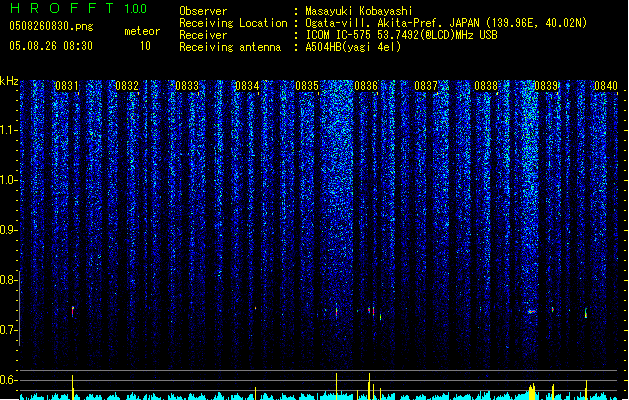Click the 0836 time marker

point(366,86)
